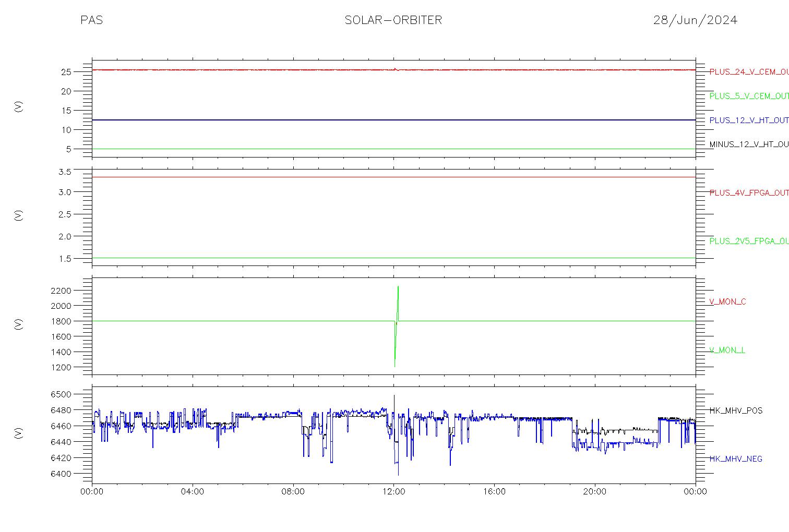This screenshot has width=789, height=532.
Task: Click the green V_MON_L spike peak near 12:00
Action: pos(398,286)
